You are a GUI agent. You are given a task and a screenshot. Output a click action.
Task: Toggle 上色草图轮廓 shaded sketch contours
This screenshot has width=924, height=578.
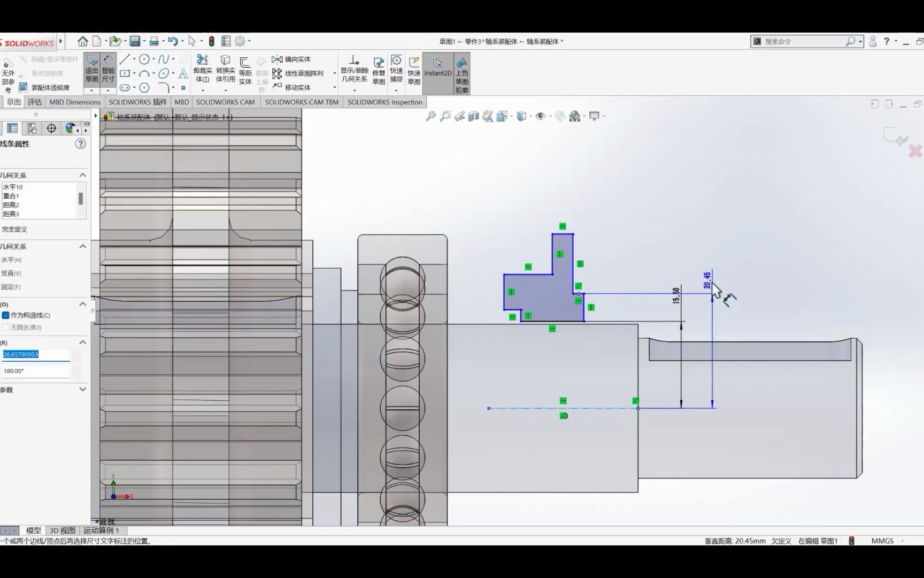click(x=462, y=74)
